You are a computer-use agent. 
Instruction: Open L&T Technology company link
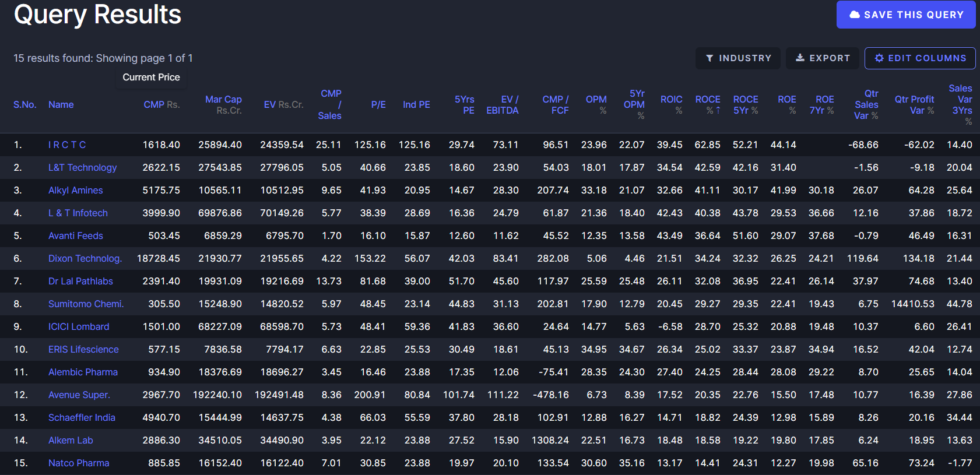coord(82,167)
